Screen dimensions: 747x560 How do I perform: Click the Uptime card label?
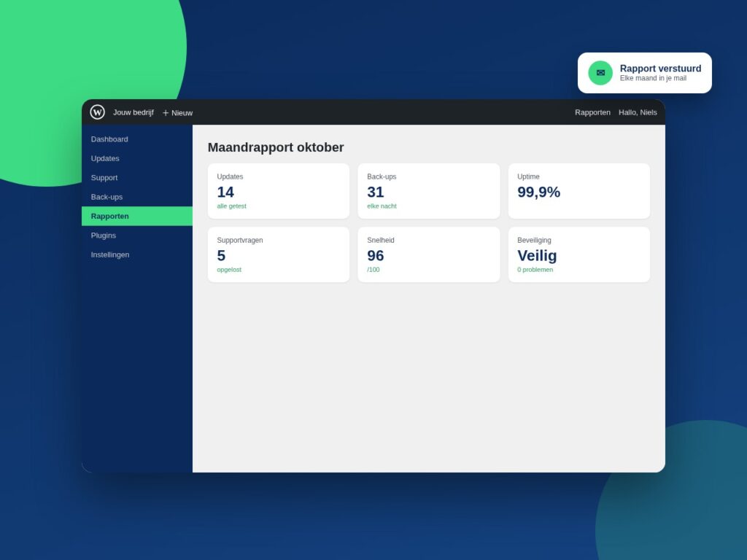point(528,176)
